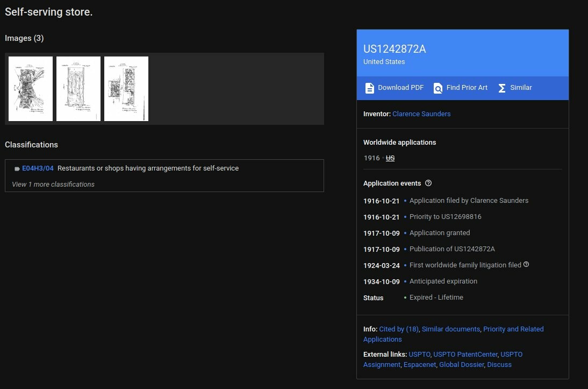Click 'Images (3)' heading

pyautogui.click(x=24, y=38)
